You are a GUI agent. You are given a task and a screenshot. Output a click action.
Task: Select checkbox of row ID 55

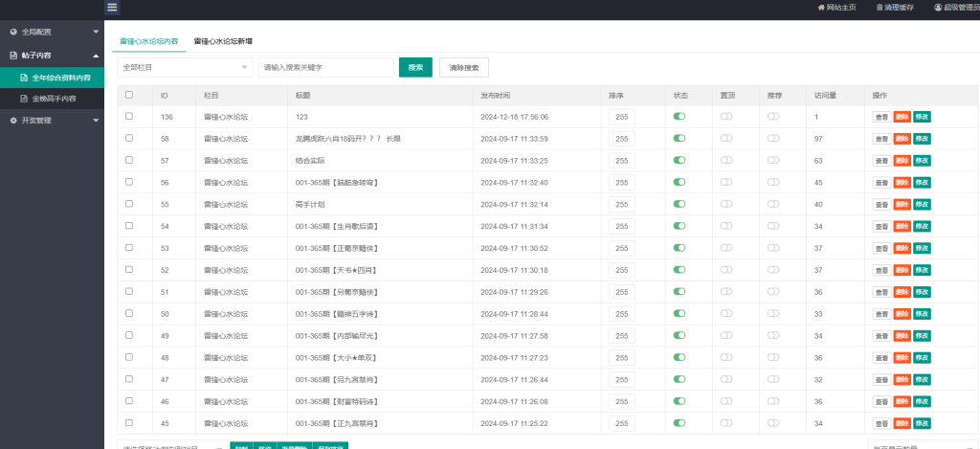129,204
